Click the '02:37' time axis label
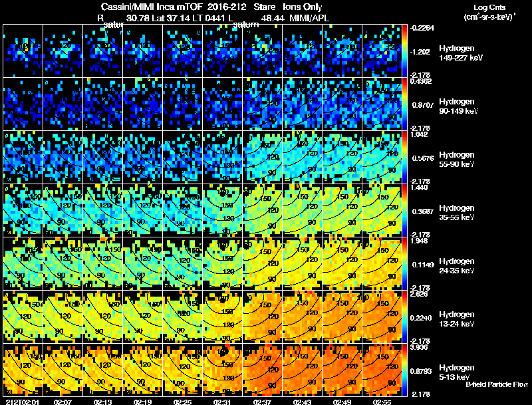This screenshot has height=405, width=532. [x=262, y=402]
